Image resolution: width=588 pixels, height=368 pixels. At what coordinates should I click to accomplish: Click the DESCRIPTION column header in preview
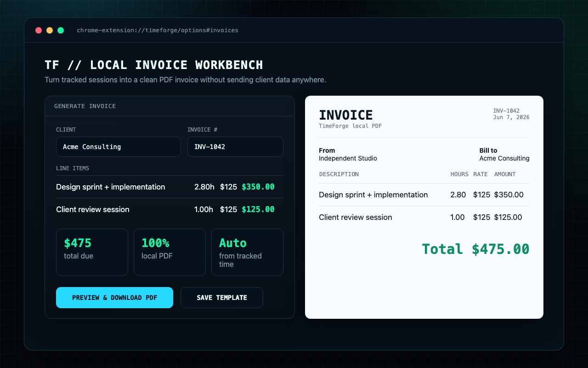tap(339, 174)
